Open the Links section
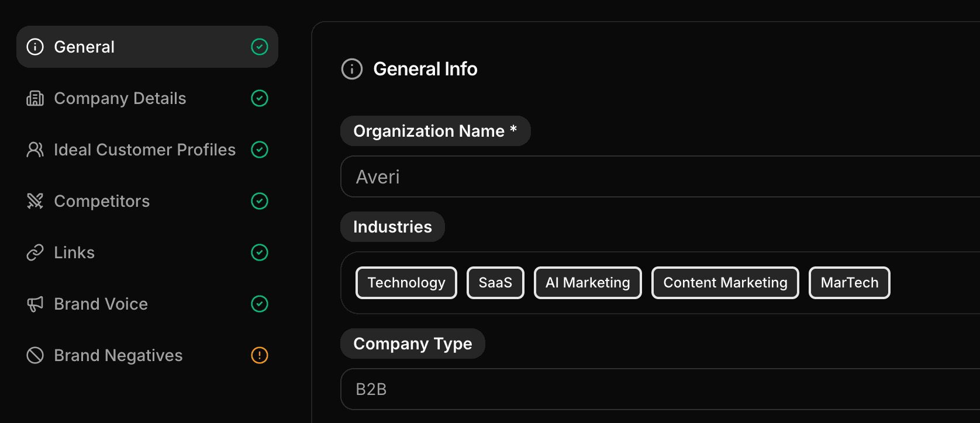 click(147, 252)
